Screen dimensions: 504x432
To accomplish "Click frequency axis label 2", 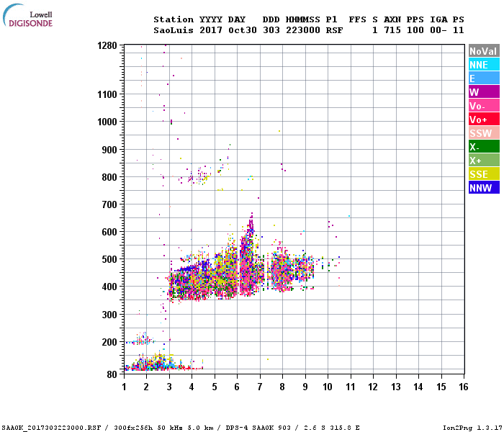I will 147,387.
